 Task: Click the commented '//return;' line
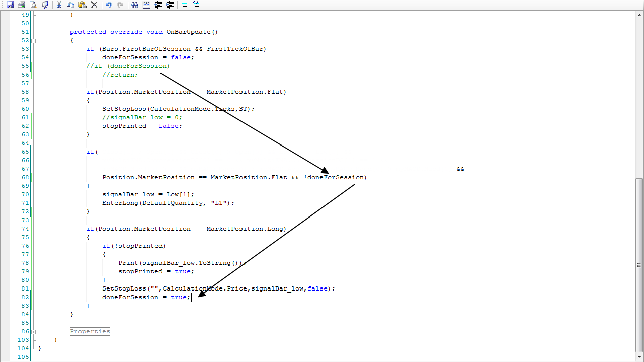click(120, 75)
